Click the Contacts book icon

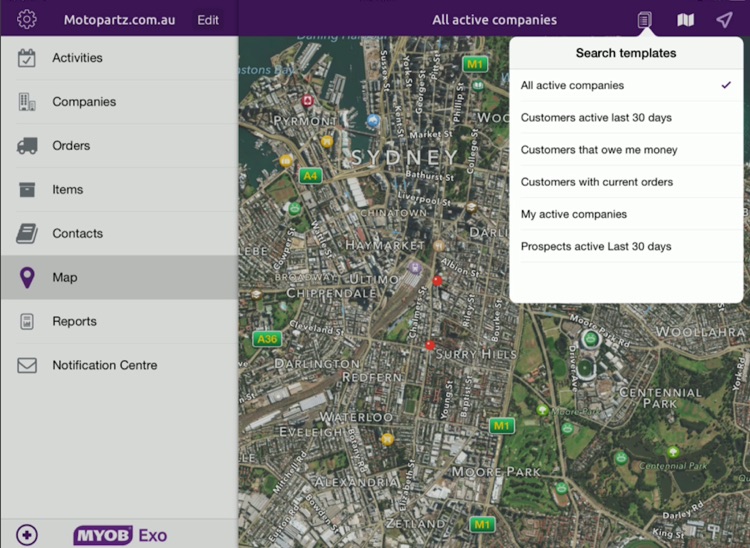pos(27,233)
